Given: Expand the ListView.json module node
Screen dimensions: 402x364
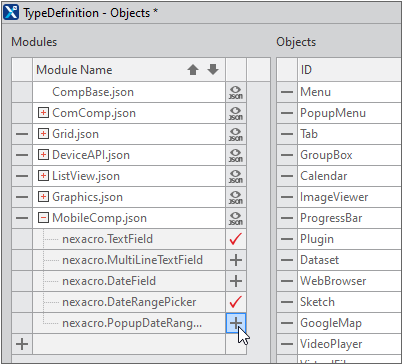Looking at the screenshot, I should click(43, 176).
